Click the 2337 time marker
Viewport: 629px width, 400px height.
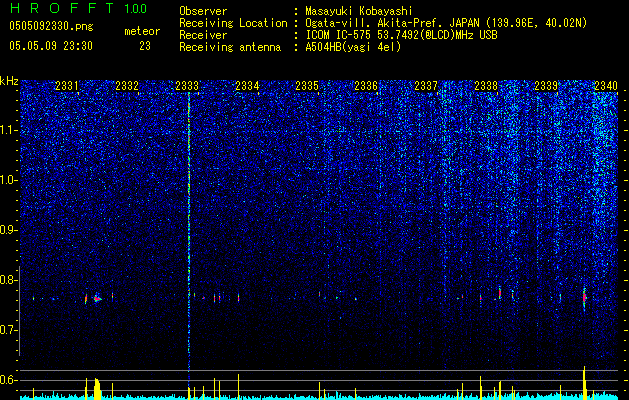coord(426,85)
